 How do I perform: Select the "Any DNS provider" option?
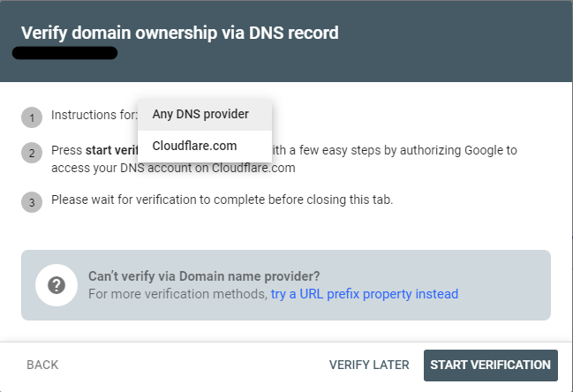pyautogui.click(x=200, y=114)
